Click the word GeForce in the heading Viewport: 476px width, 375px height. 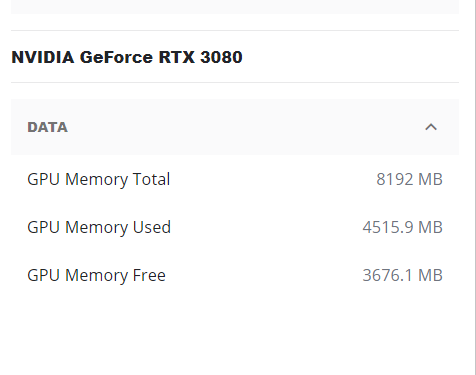[x=116, y=57]
